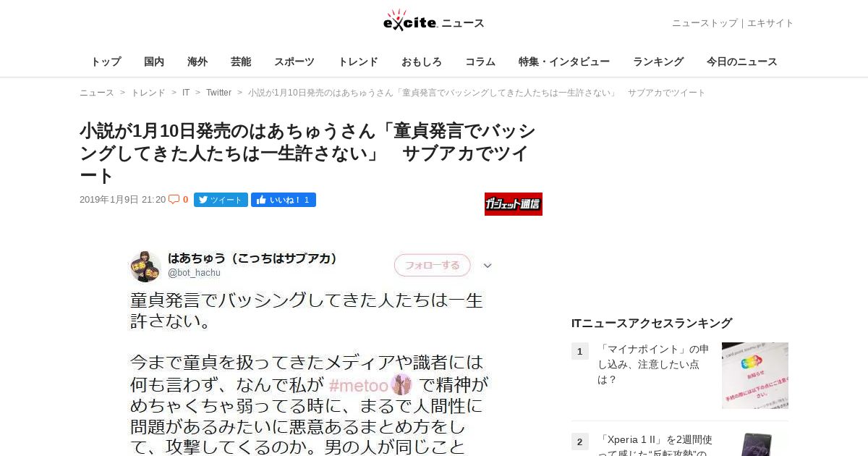Open the トップ menu item
The image size is (868, 456).
106,62
